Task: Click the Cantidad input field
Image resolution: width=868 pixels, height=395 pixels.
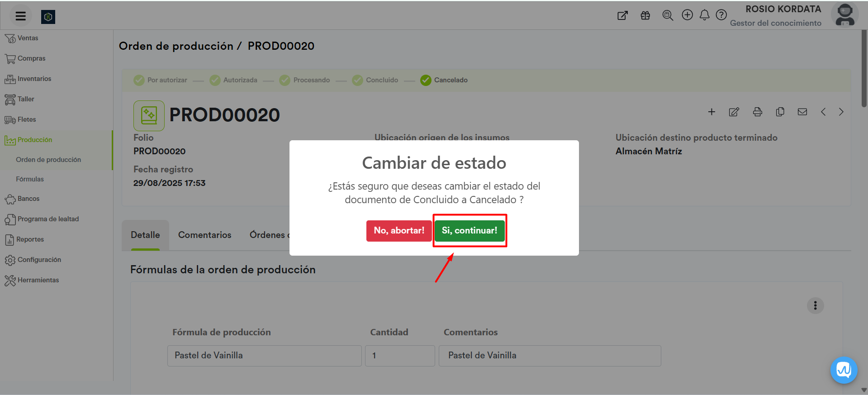Action: (399, 356)
